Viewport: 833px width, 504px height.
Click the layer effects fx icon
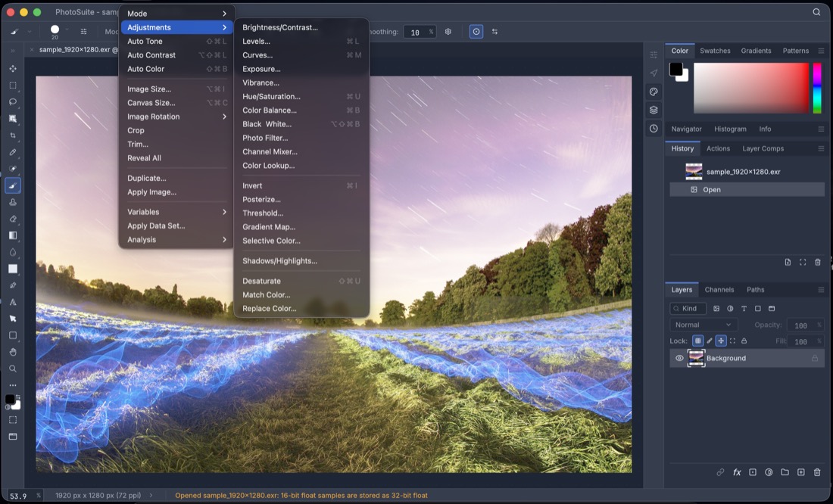737,472
